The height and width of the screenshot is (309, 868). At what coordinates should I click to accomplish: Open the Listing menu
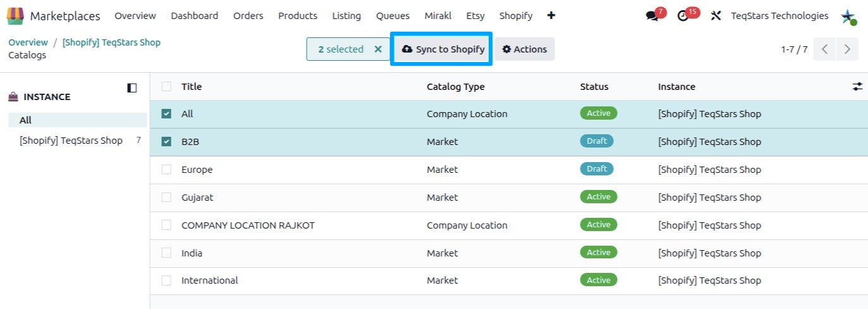tap(346, 16)
